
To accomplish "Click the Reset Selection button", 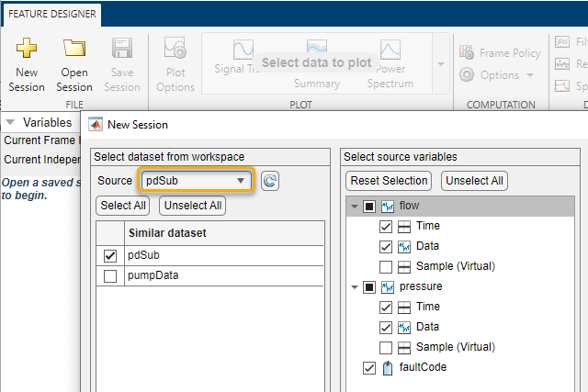I will tap(389, 181).
